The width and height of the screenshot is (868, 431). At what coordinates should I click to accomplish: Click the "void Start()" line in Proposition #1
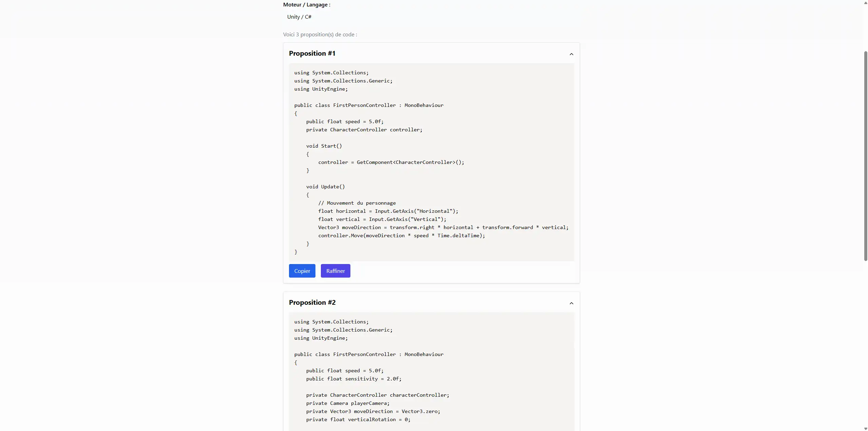[324, 146]
